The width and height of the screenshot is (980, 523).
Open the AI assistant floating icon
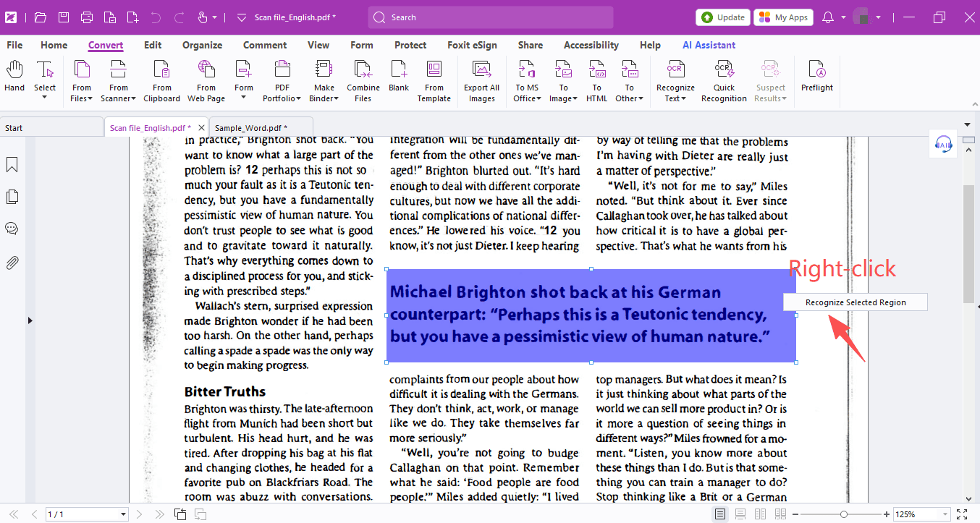click(x=942, y=144)
